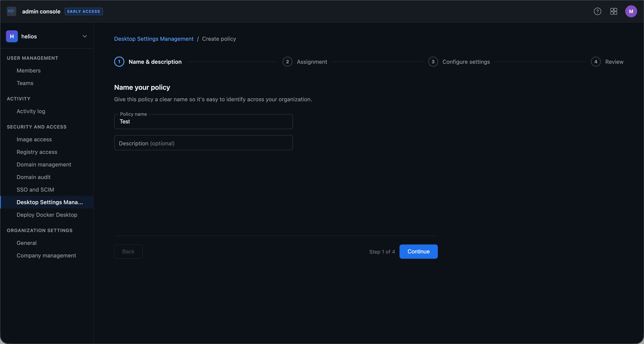644x344 pixels.
Task: Navigate to Deploy Docker Desktop
Action: point(47,215)
